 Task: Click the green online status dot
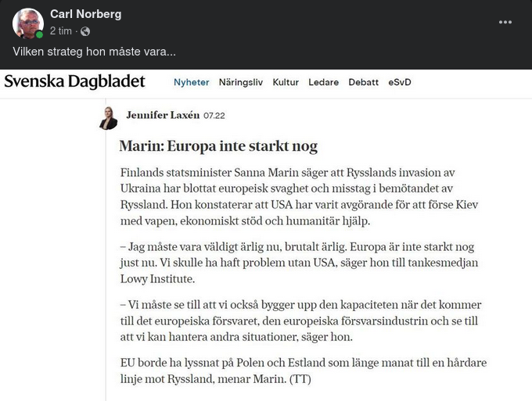39,35
